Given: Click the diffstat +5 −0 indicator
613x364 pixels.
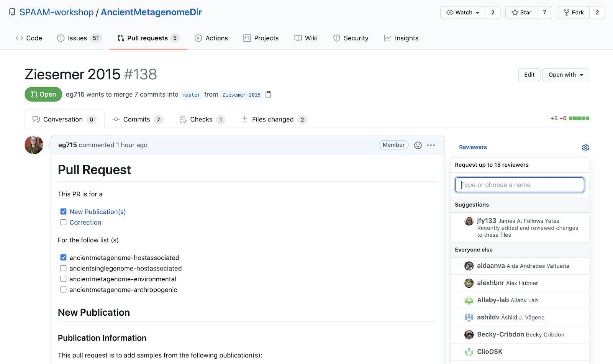Looking at the screenshot, I should coord(570,118).
